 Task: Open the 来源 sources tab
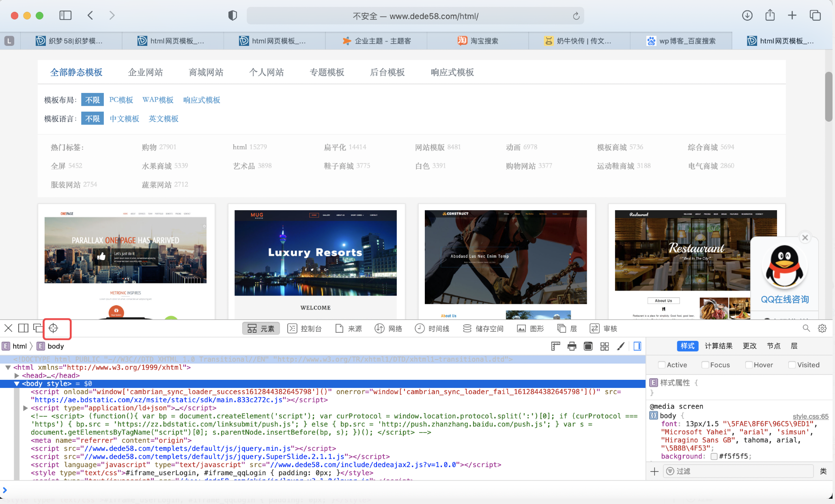click(349, 328)
